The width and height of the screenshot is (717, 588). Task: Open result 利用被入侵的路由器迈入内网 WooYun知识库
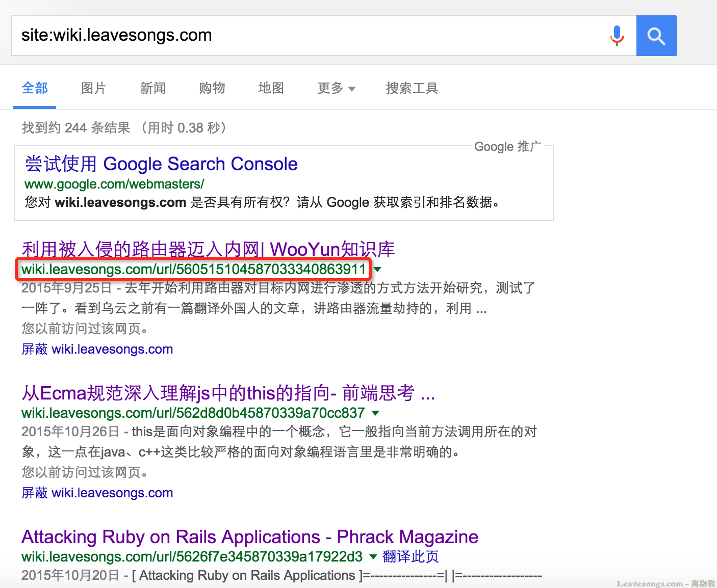[x=208, y=249]
